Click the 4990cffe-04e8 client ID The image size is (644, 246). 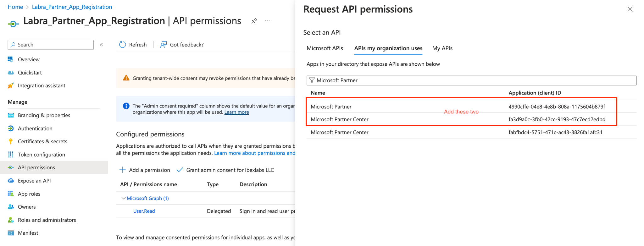[557, 107]
